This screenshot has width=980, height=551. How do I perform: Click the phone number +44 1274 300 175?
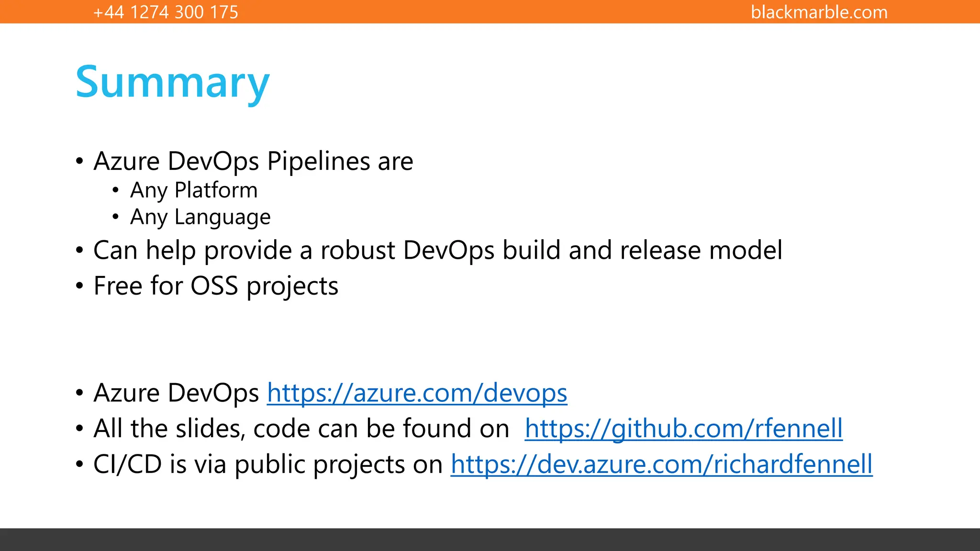coord(166,12)
